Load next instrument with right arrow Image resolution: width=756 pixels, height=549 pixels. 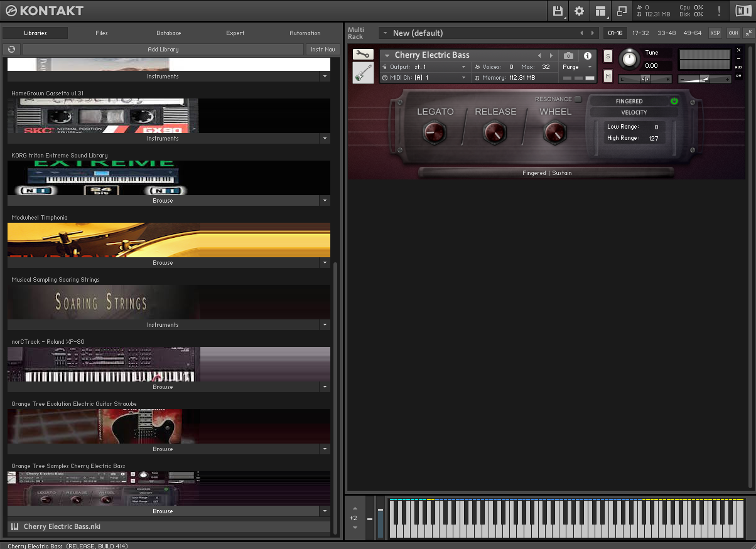551,56
